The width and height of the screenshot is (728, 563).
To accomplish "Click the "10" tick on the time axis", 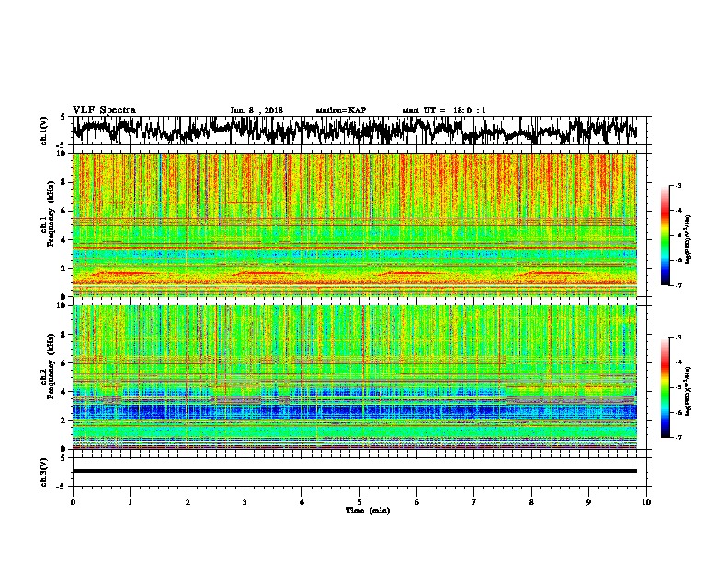I will pyautogui.click(x=646, y=502).
